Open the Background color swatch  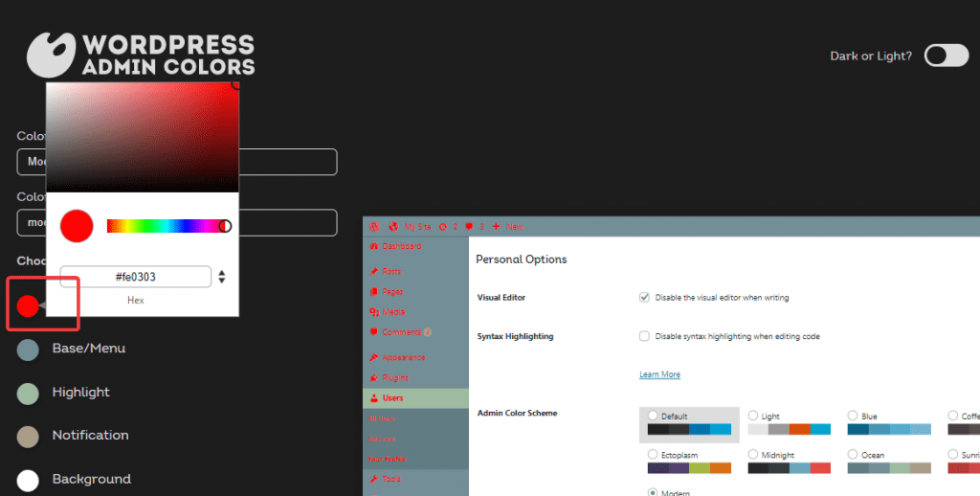(x=28, y=481)
